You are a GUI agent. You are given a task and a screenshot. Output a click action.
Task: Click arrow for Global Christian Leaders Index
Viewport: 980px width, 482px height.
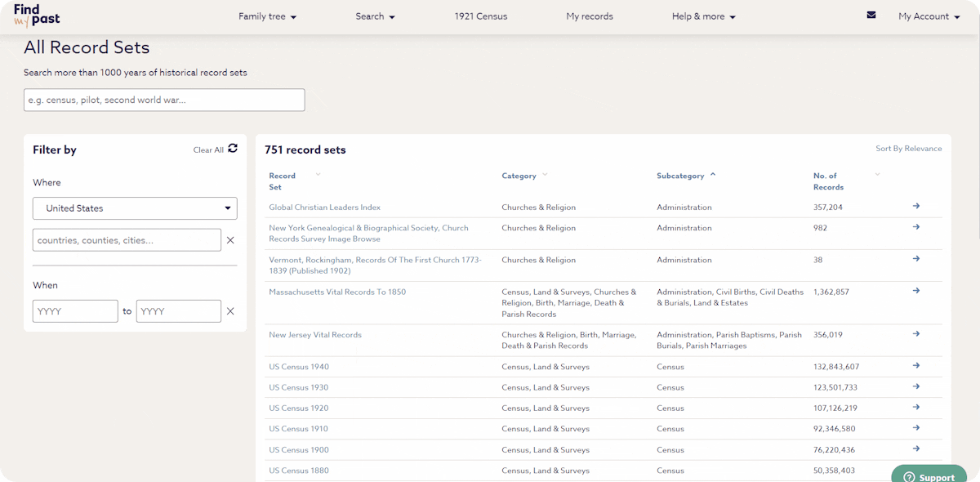pos(916,206)
